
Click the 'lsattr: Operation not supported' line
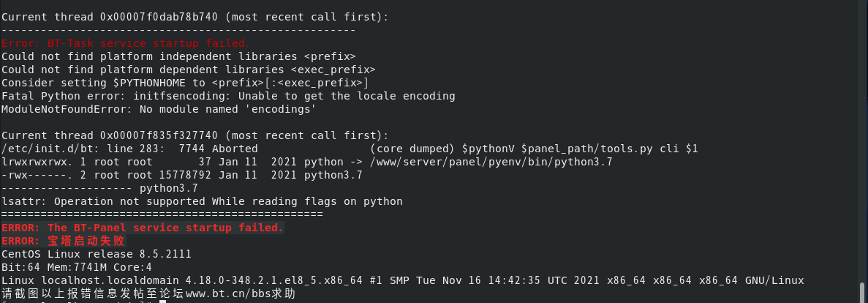pyautogui.click(x=202, y=201)
